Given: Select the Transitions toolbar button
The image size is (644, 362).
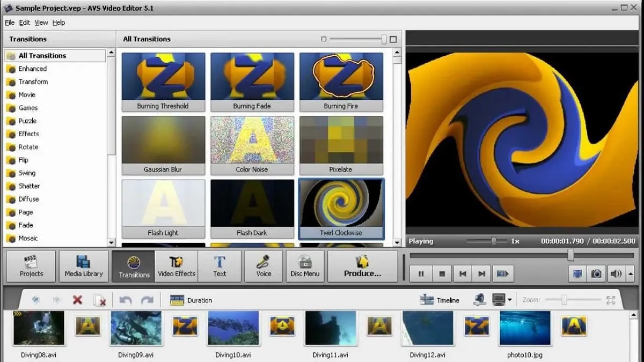Looking at the screenshot, I should (134, 266).
